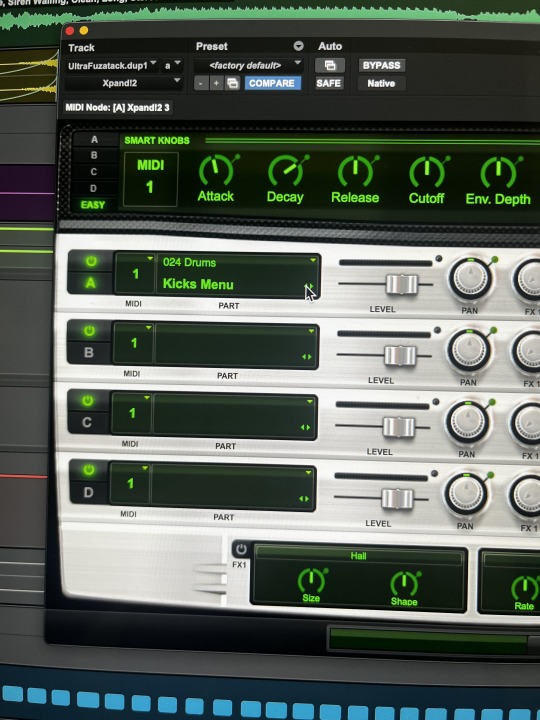
Task: Open the 024 Drums patch category dropdown
Action: 239,262
